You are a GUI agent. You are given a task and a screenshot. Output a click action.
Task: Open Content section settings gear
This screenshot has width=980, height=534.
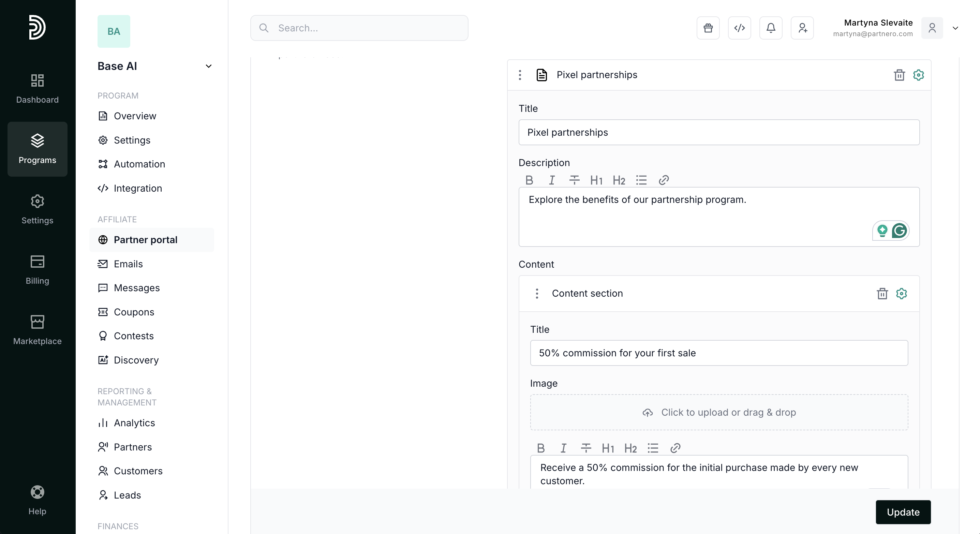tap(901, 294)
